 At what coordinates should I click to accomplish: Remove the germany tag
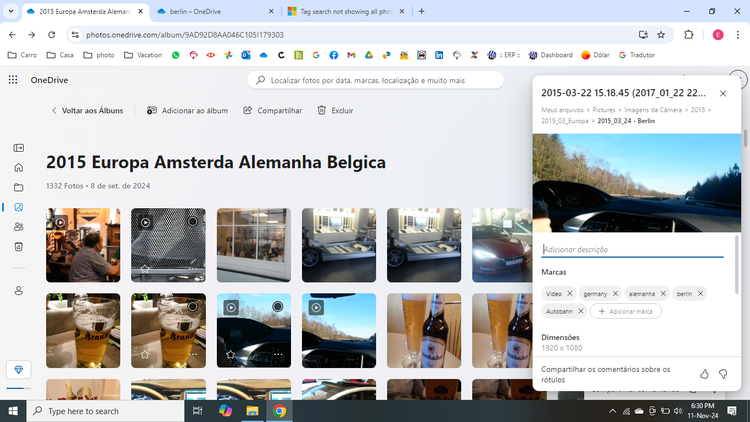click(615, 294)
